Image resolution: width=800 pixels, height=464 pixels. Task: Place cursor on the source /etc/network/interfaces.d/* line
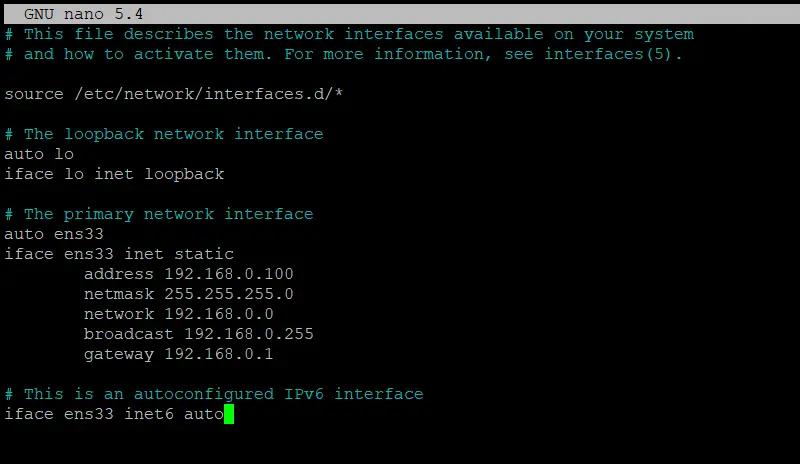pos(173,94)
